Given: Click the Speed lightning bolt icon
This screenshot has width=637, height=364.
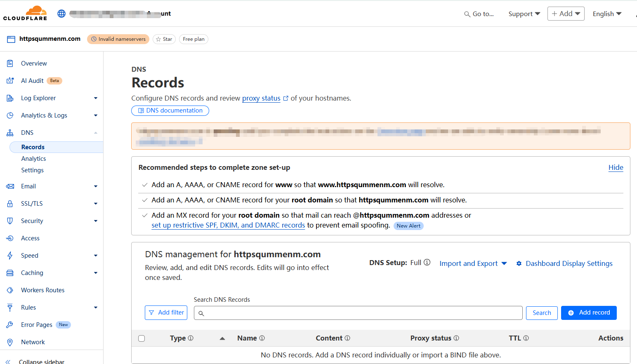Looking at the screenshot, I should pos(10,256).
